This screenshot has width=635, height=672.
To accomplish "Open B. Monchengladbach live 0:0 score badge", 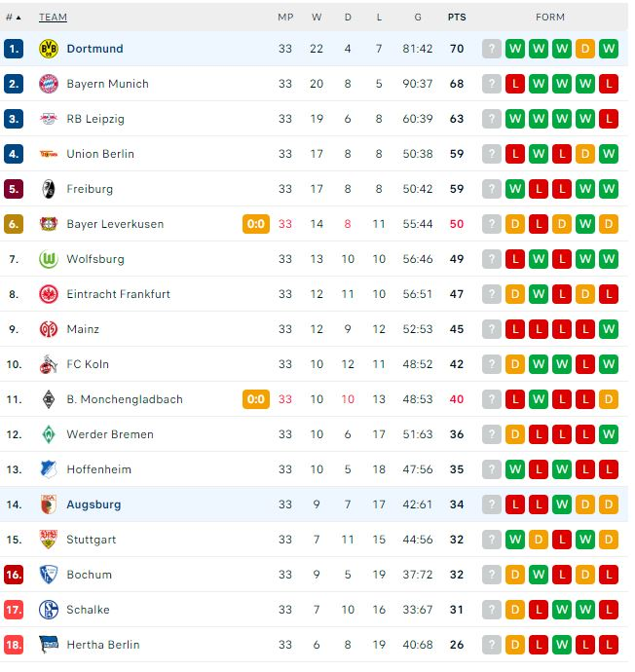I will point(256,399).
